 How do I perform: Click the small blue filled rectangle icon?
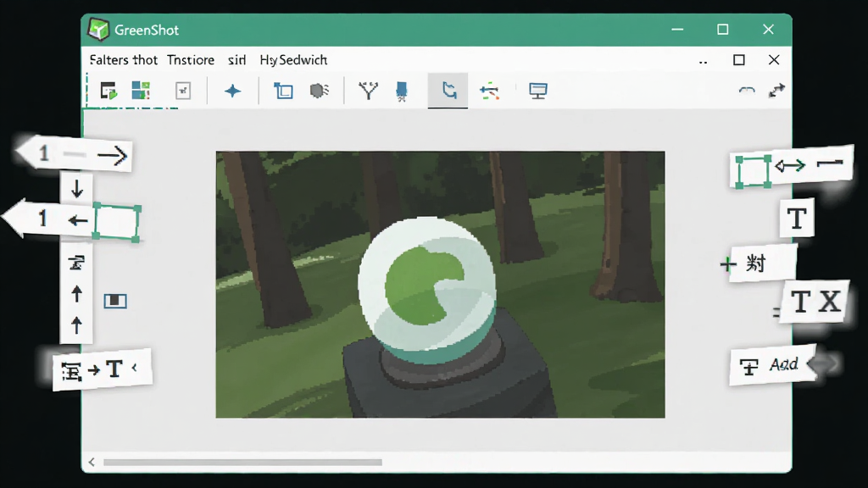115,301
